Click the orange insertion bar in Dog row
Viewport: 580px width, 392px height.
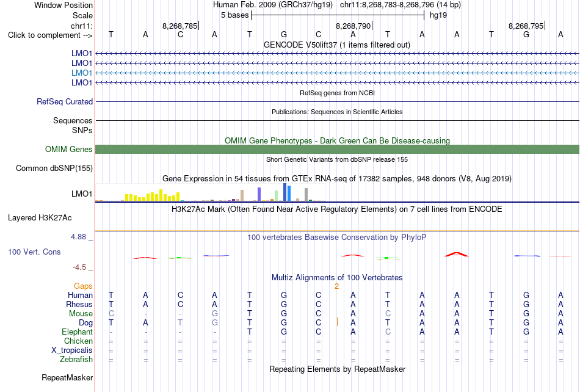pyautogui.click(x=337, y=322)
